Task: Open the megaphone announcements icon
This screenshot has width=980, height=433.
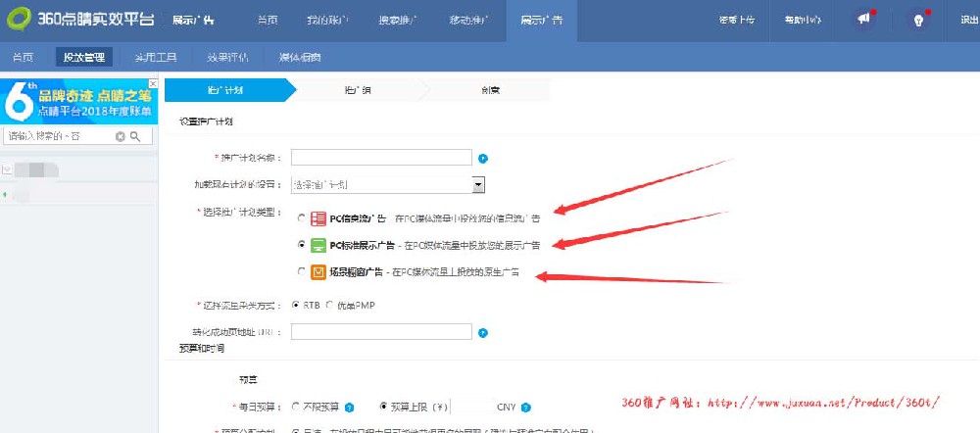Action: (863, 20)
